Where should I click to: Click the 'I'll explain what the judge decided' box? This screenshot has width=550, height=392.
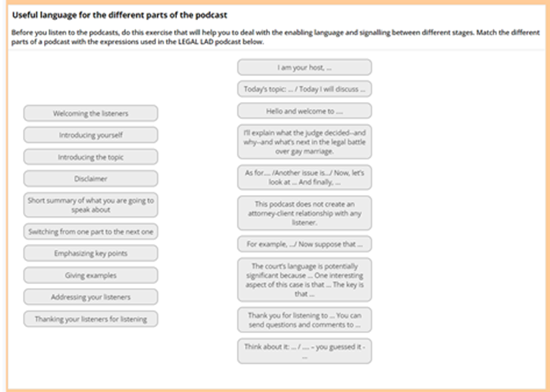pyautogui.click(x=304, y=141)
